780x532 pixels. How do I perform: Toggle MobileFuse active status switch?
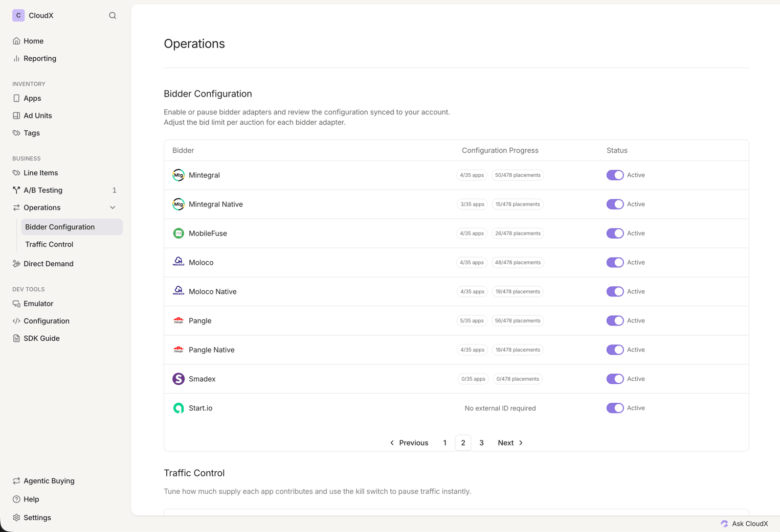(x=615, y=234)
